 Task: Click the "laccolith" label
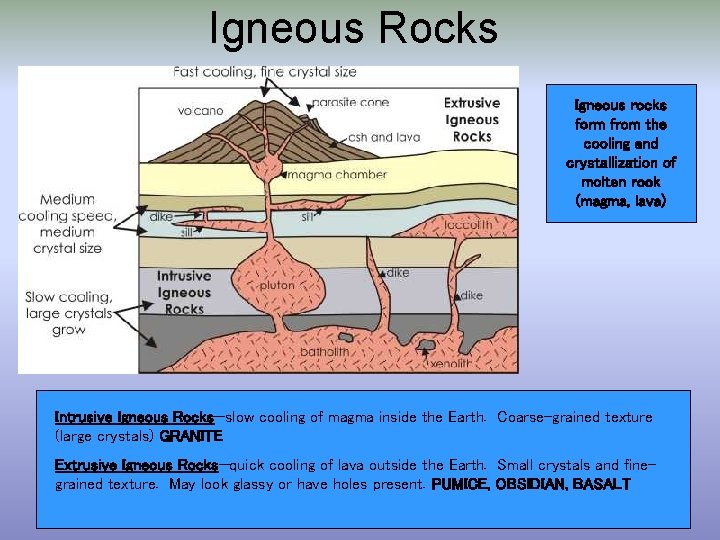click(x=468, y=225)
